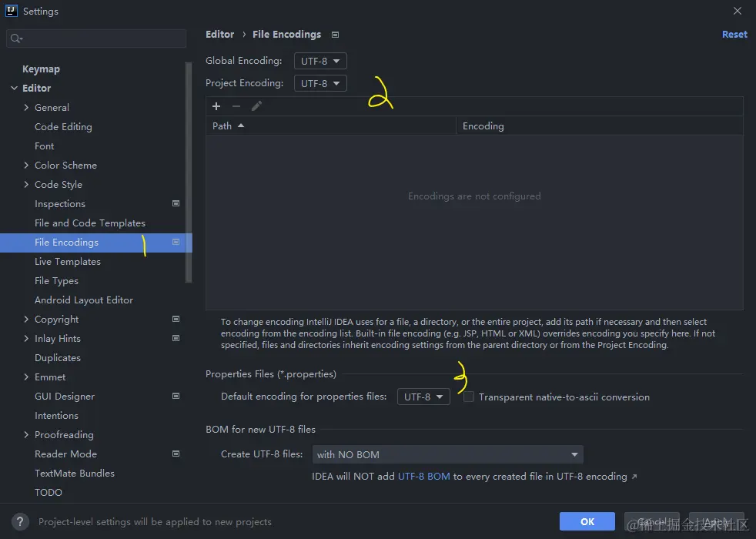Click the project icon on Copyright row
The height and width of the screenshot is (539, 756).
pos(176,319)
